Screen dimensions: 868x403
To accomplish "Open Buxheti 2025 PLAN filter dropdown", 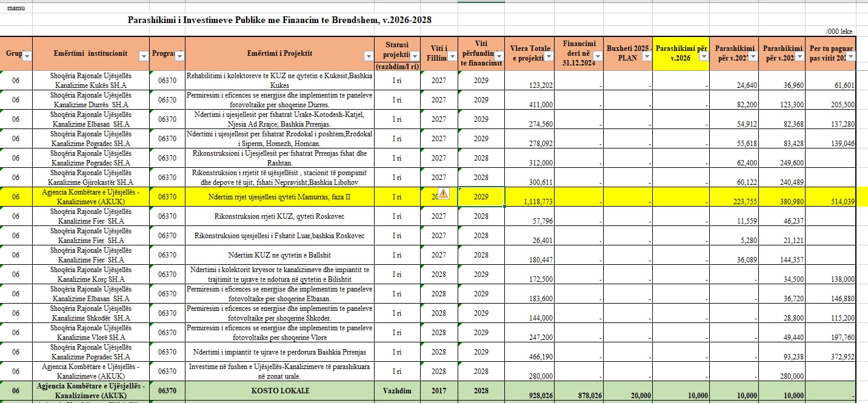I will click(x=647, y=56).
